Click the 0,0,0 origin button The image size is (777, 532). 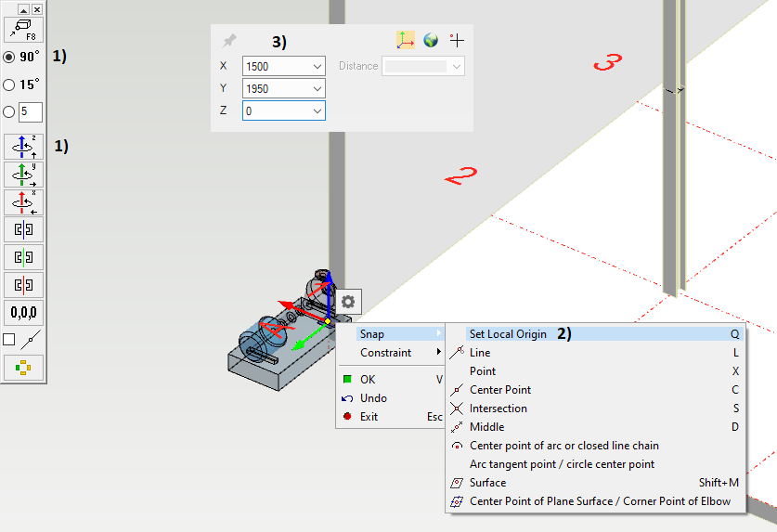coord(23,312)
